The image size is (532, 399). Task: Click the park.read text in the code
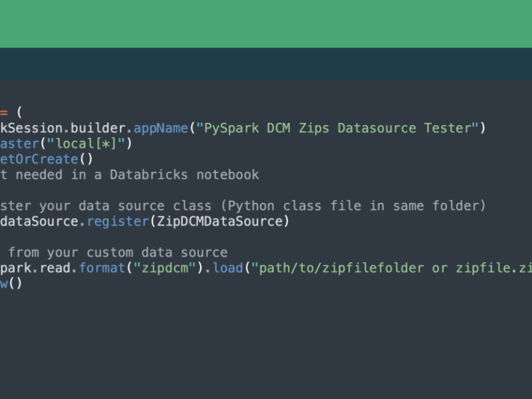35,268
